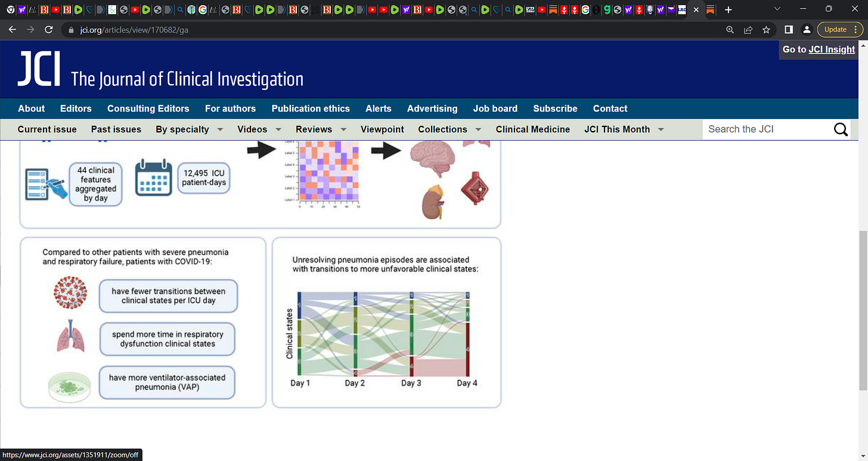Go to Current issue
The image size is (868, 461).
(x=47, y=129)
